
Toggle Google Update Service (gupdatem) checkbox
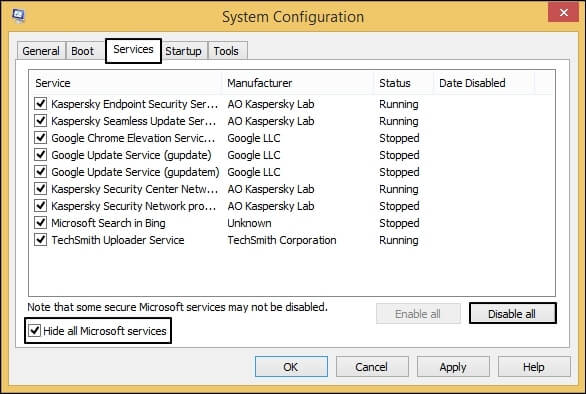[x=40, y=172]
